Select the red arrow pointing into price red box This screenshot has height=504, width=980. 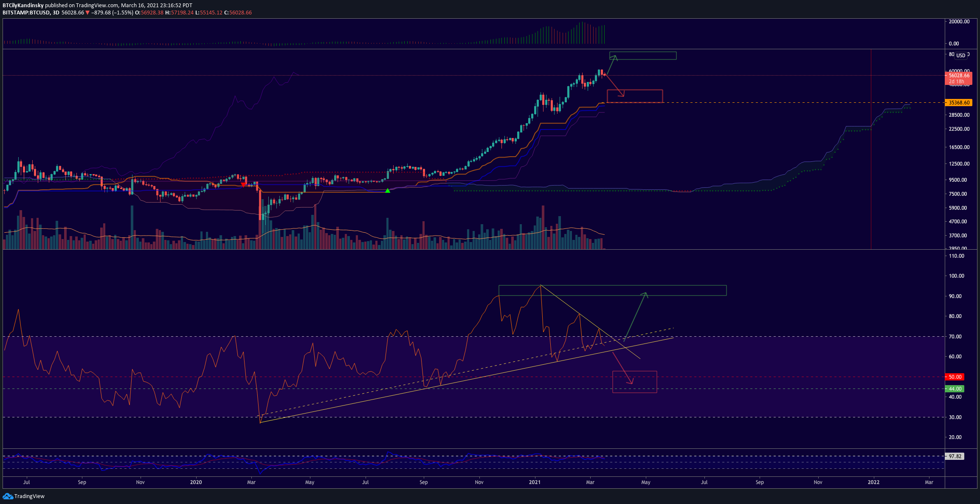tap(614, 85)
